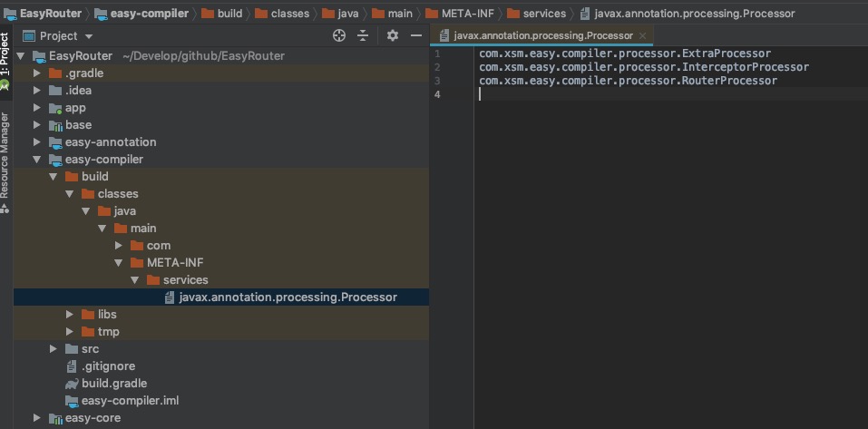Collapse the classes folder
This screenshot has width=868, height=429.
click(69, 194)
